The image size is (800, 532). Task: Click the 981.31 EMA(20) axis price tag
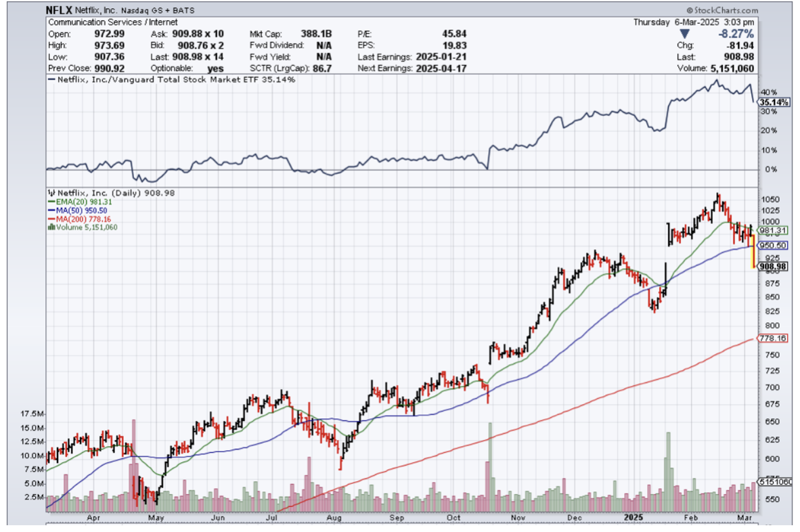coord(772,230)
